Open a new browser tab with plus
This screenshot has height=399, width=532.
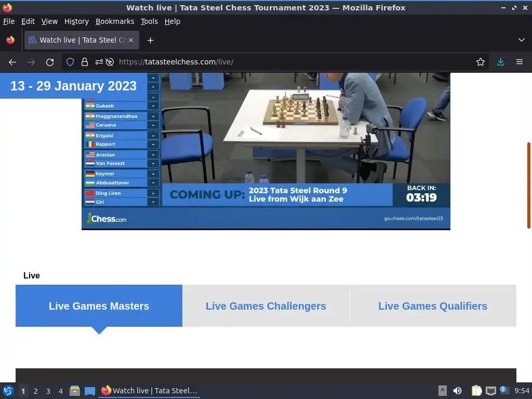click(x=150, y=41)
